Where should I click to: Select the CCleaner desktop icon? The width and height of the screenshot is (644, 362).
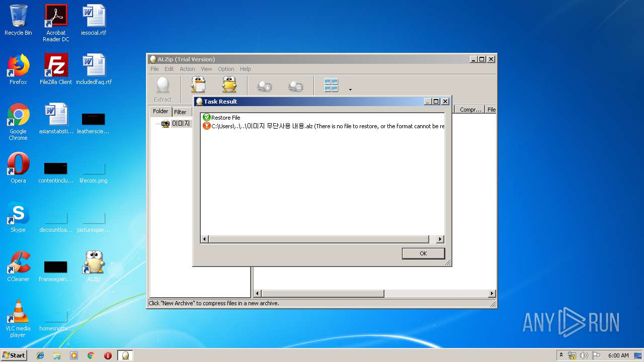pos(18,266)
